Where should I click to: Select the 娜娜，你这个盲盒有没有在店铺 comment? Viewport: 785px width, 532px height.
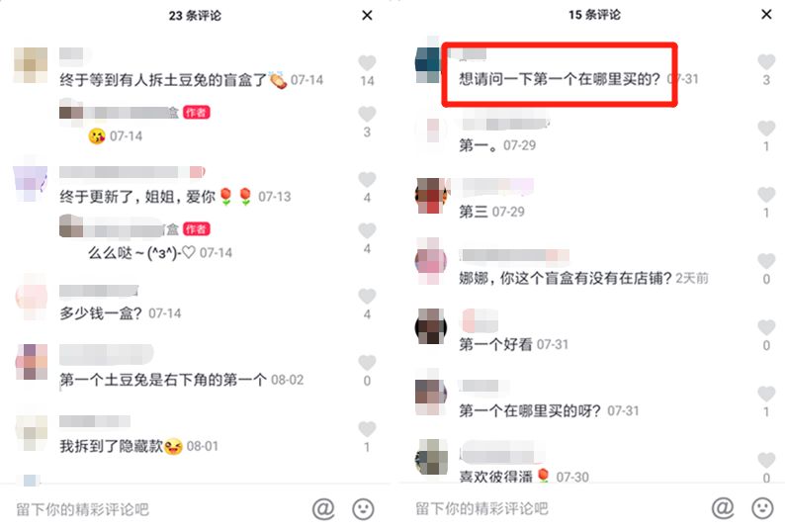point(566,278)
